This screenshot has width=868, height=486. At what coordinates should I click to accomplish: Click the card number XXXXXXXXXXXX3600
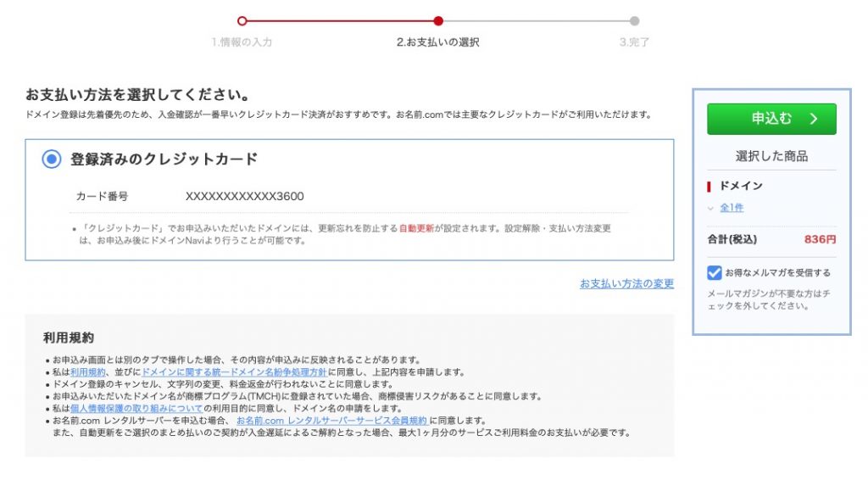(244, 197)
